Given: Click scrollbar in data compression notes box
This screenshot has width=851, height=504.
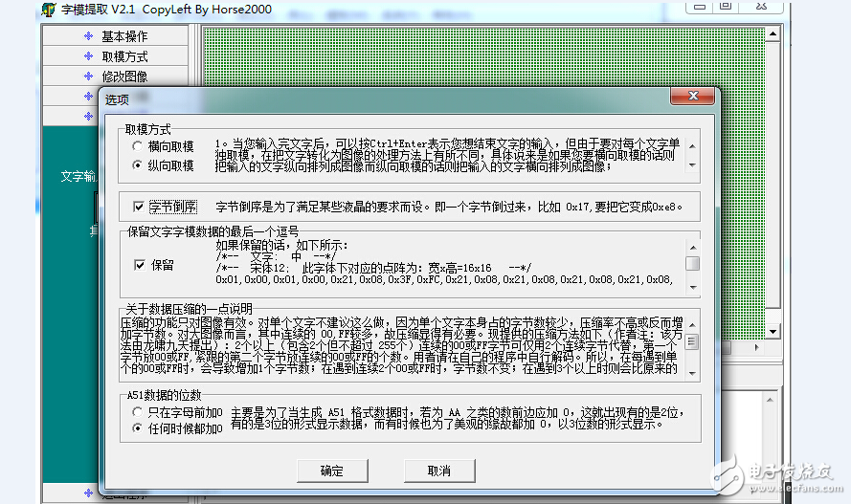Looking at the screenshot, I should 692,341.
